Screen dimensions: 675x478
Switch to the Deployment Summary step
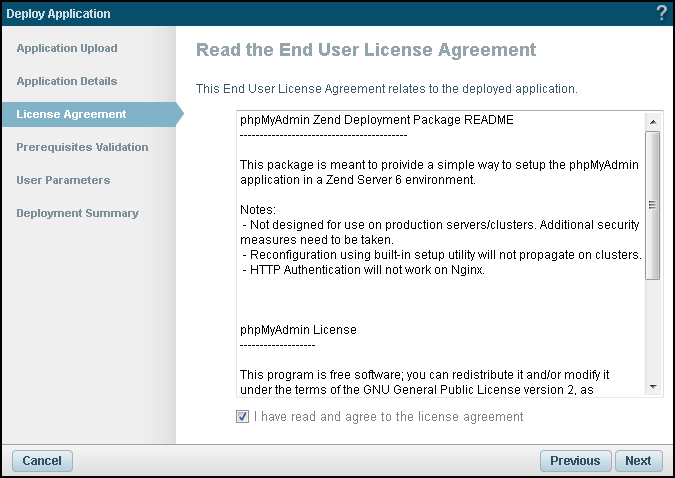77,213
